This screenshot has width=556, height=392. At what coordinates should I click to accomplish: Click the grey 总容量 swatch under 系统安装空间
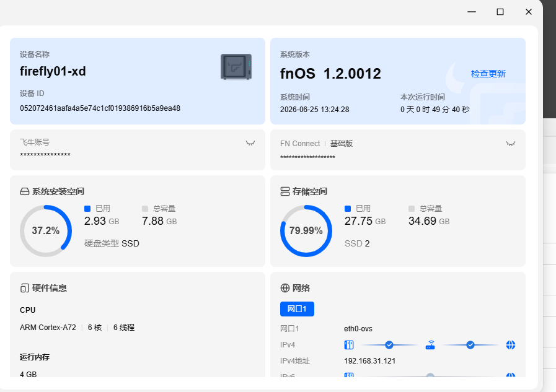(x=144, y=209)
